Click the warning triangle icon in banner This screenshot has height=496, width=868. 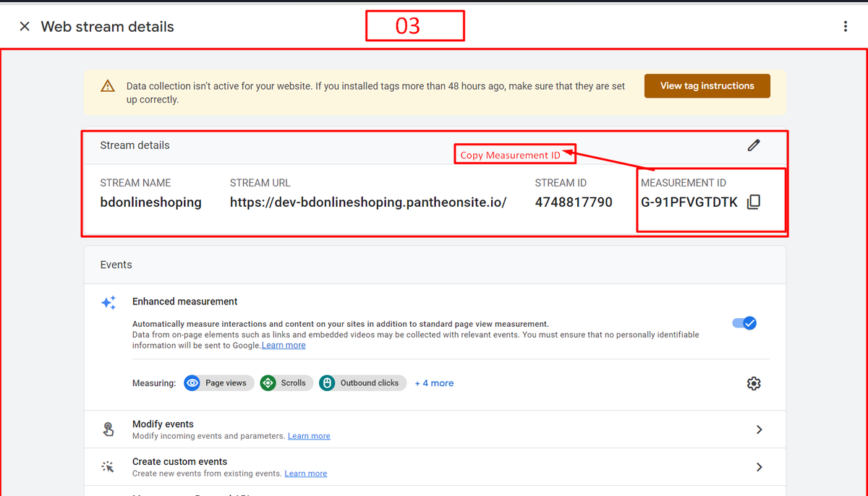click(108, 86)
